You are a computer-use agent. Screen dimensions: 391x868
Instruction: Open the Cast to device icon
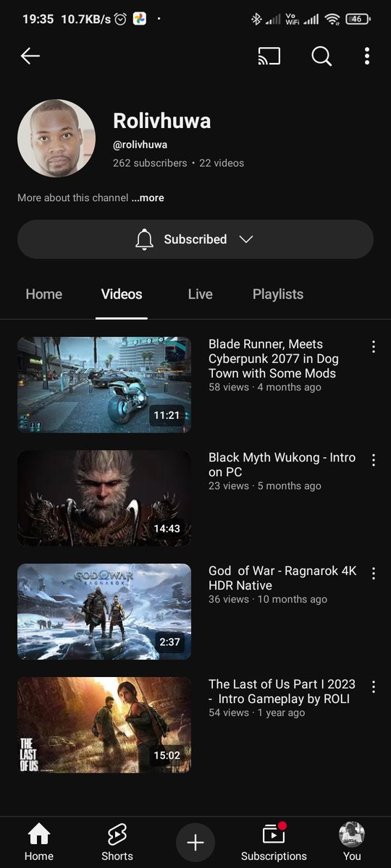coord(269,56)
